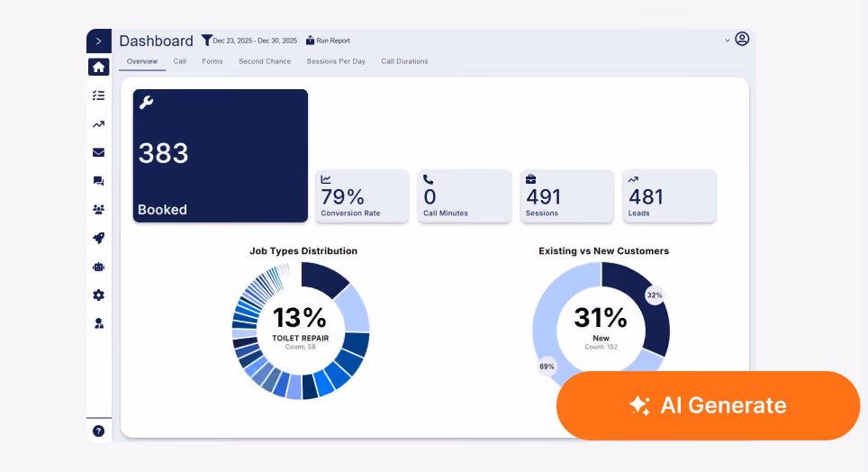Open the Home icon in sidebar
Screen dimensions: 868x472
tap(98, 67)
